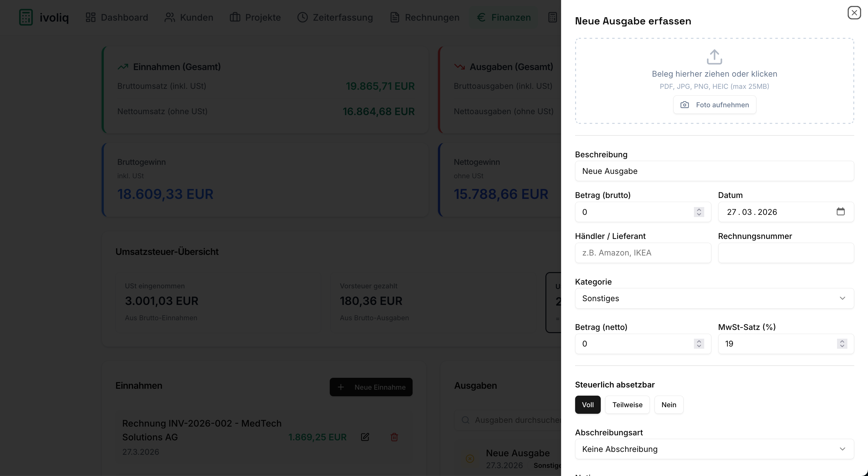The width and height of the screenshot is (868, 476).
Task: Click the red trash icon for MedTech invoice
Action: click(x=394, y=437)
